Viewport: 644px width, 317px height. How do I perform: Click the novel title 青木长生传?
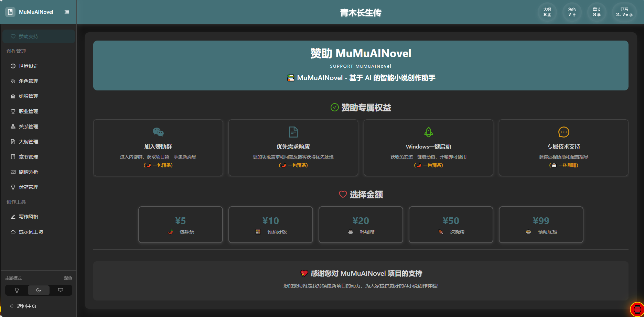pos(361,13)
